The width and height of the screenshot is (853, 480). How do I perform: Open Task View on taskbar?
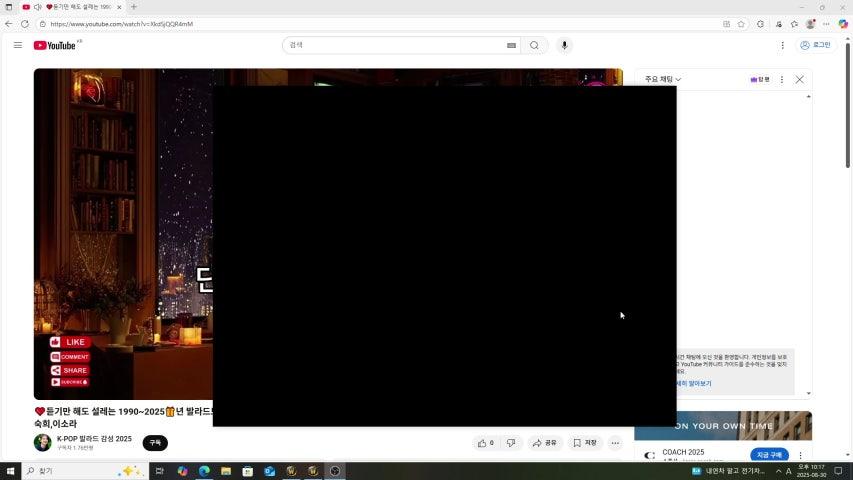(159, 471)
